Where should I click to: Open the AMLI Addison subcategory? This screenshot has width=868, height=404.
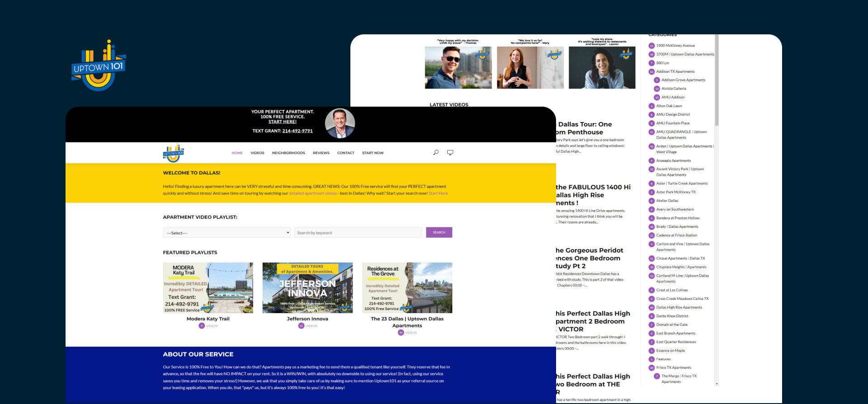pyautogui.click(x=673, y=97)
